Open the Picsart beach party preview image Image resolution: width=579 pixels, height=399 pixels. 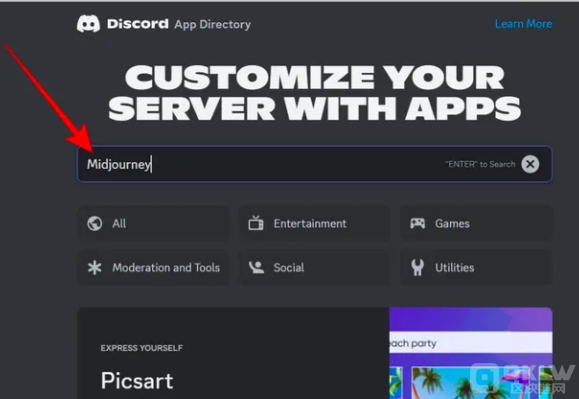pyautogui.click(x=471, y=353)
